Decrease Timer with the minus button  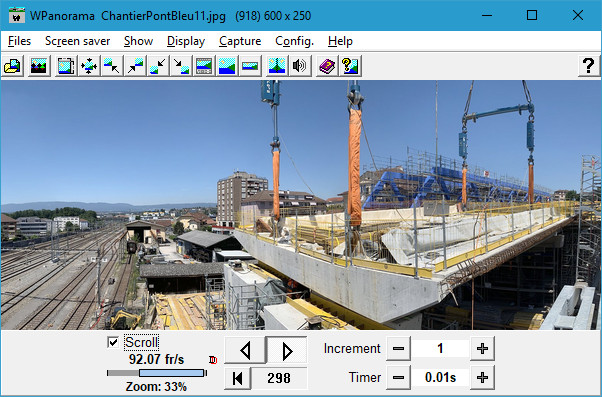399,377
